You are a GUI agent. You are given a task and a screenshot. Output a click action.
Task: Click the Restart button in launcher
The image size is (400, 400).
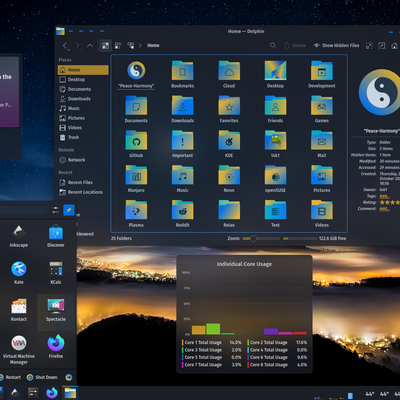click(x=10, y=377)
